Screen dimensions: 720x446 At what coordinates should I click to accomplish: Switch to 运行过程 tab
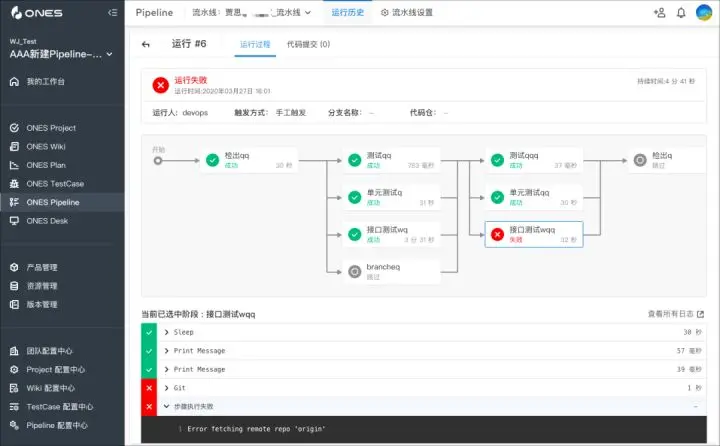point(255,45)
